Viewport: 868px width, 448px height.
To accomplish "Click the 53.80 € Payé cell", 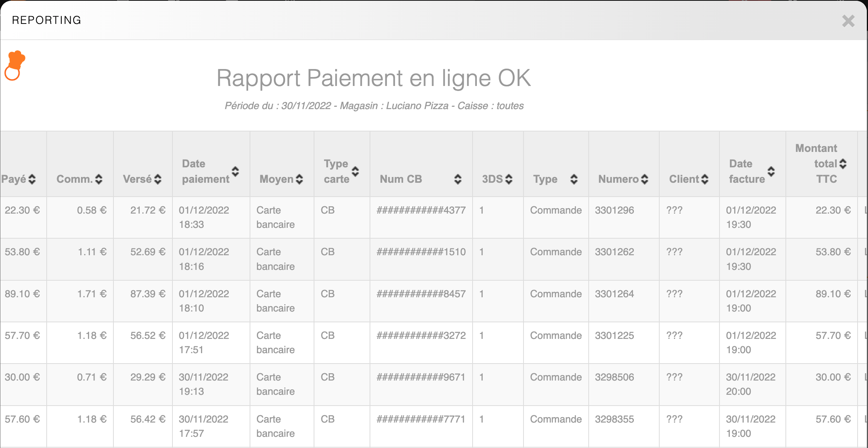I will (x=22, y=252).
